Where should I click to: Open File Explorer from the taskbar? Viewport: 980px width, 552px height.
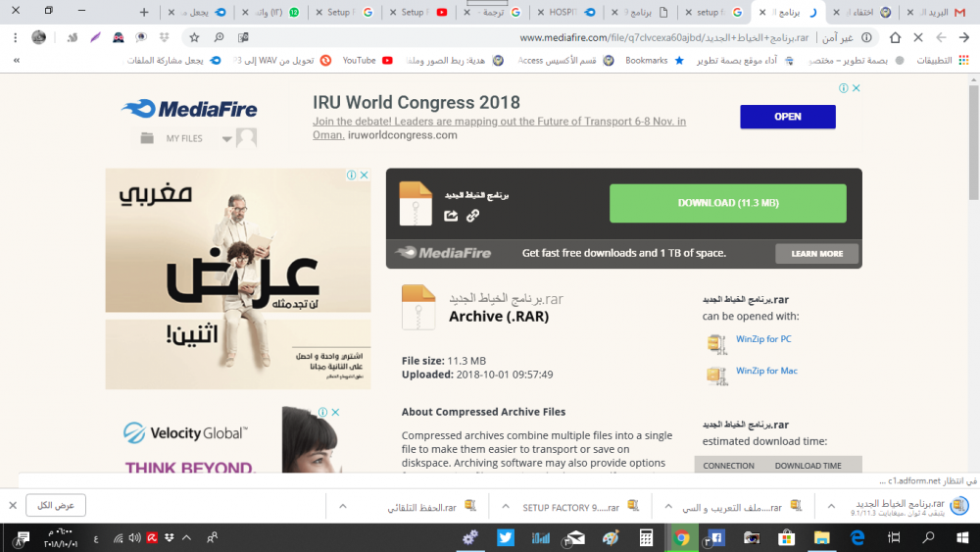[822, 537]
